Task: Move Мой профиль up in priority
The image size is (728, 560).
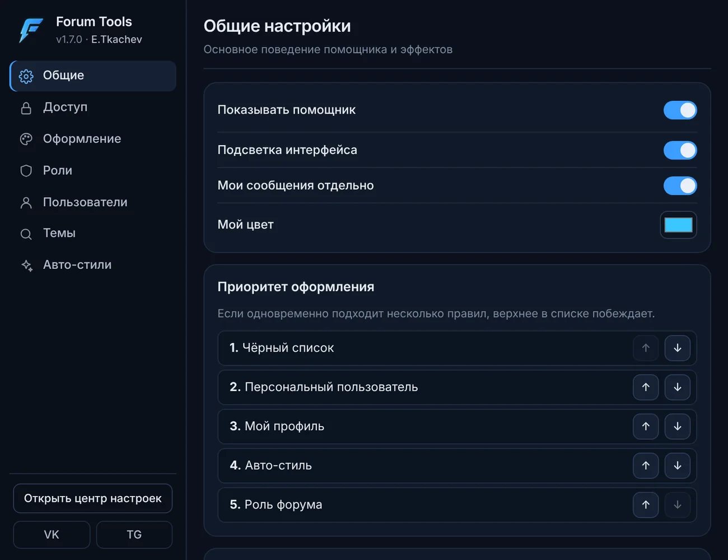Action: (x=646, y=426)
